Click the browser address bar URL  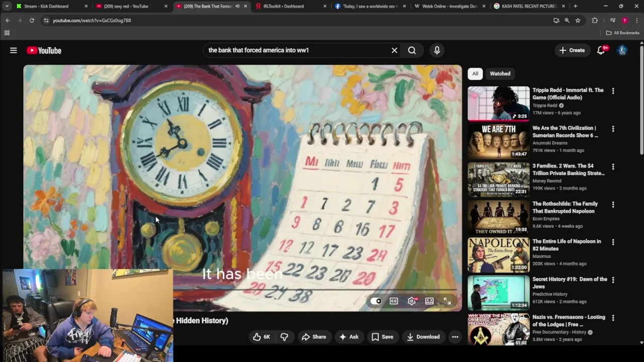tap(92, 21)
